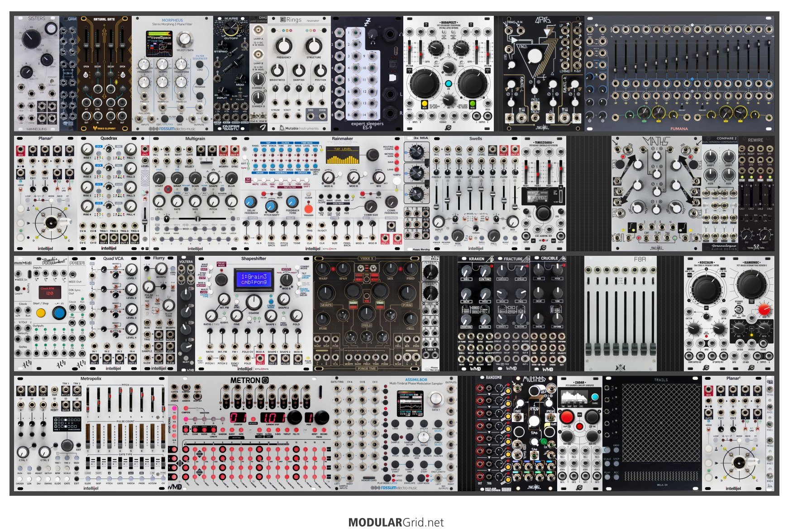The width and height of the screenshot is (793, 532).
Task: Select the Fracture module
Action: tap(511, 313)
